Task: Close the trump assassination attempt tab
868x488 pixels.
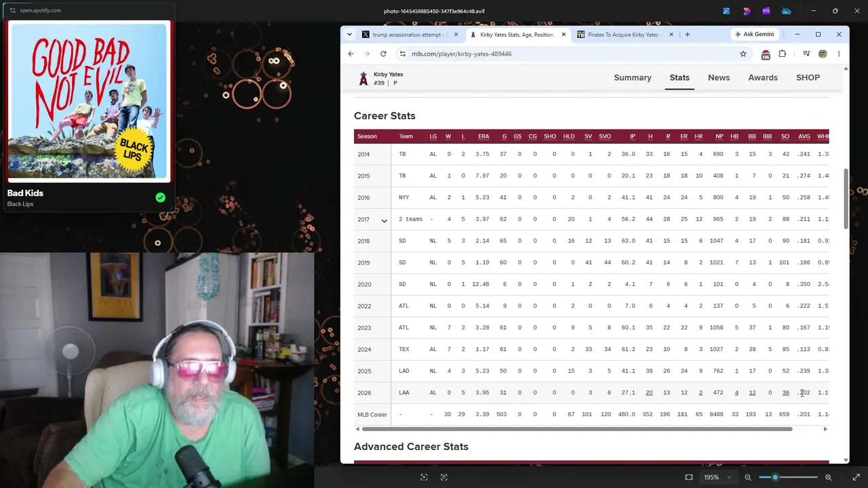Action: click(456, 35)
